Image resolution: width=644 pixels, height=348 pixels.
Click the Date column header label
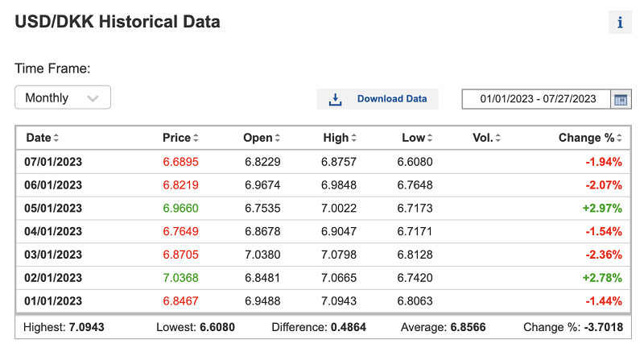(38, 138)
